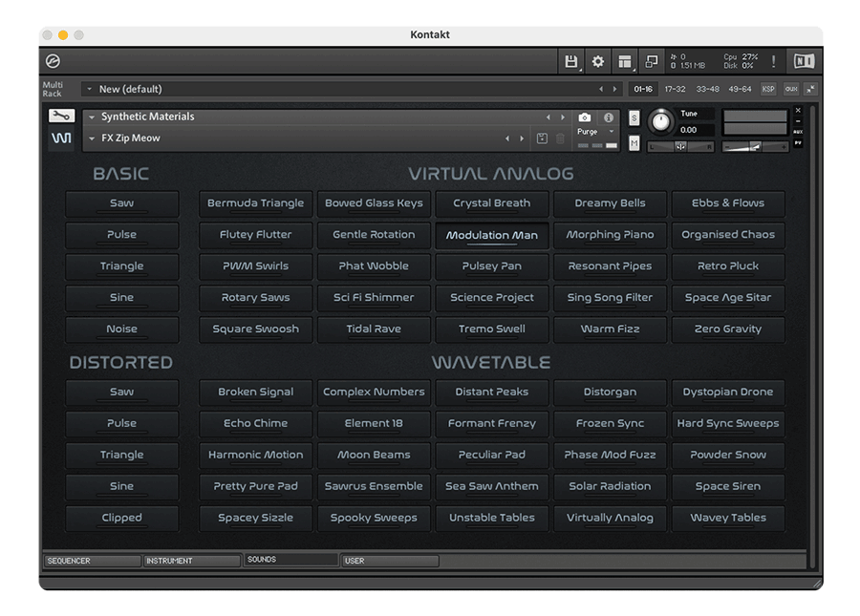The image size is (860, 616).
Task: Click the Synthetic Materials W logo icon
Action: pos(61,138)
